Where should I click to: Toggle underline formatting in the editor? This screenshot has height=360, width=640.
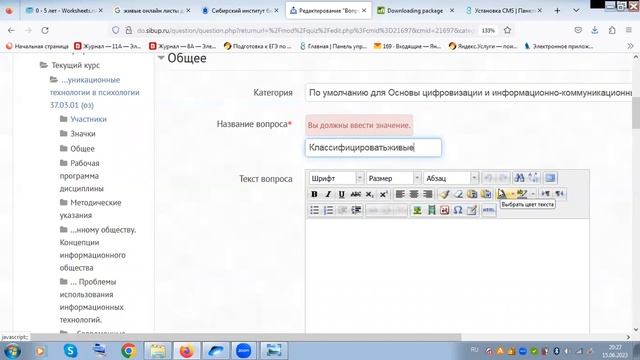342,194
